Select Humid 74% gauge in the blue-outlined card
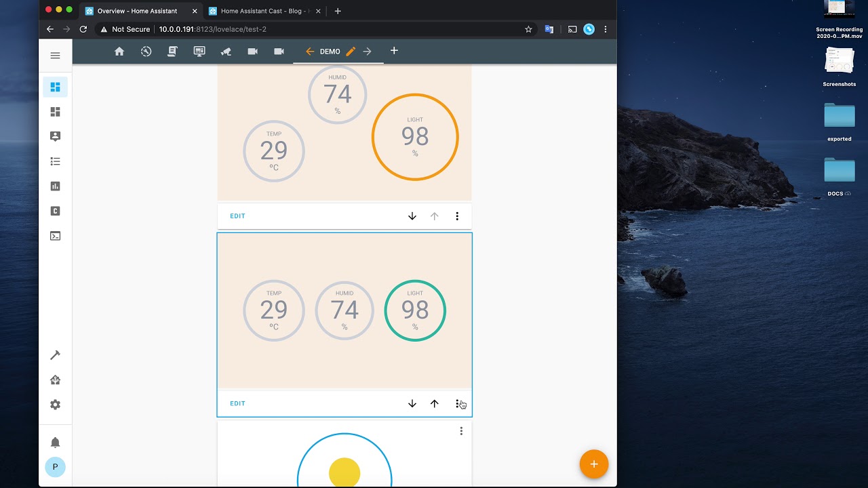Screen dimensions: 868x488 tap(344, 310)
